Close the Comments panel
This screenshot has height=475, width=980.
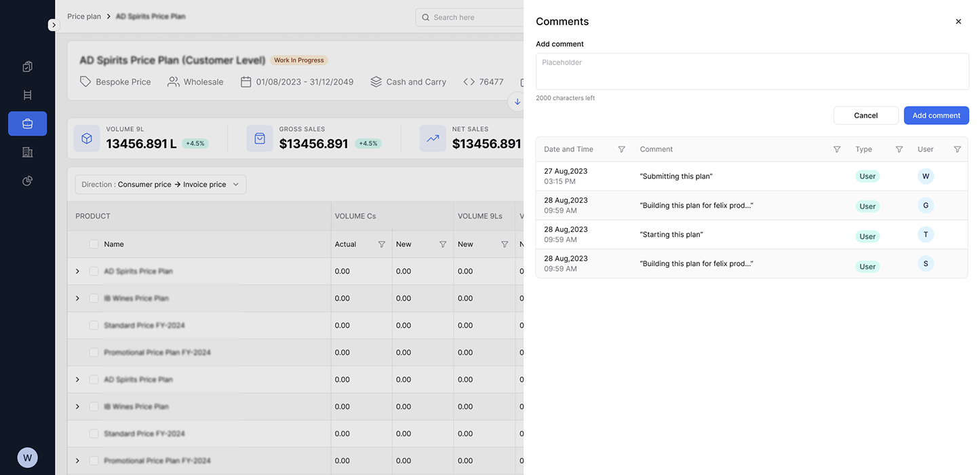958,22
